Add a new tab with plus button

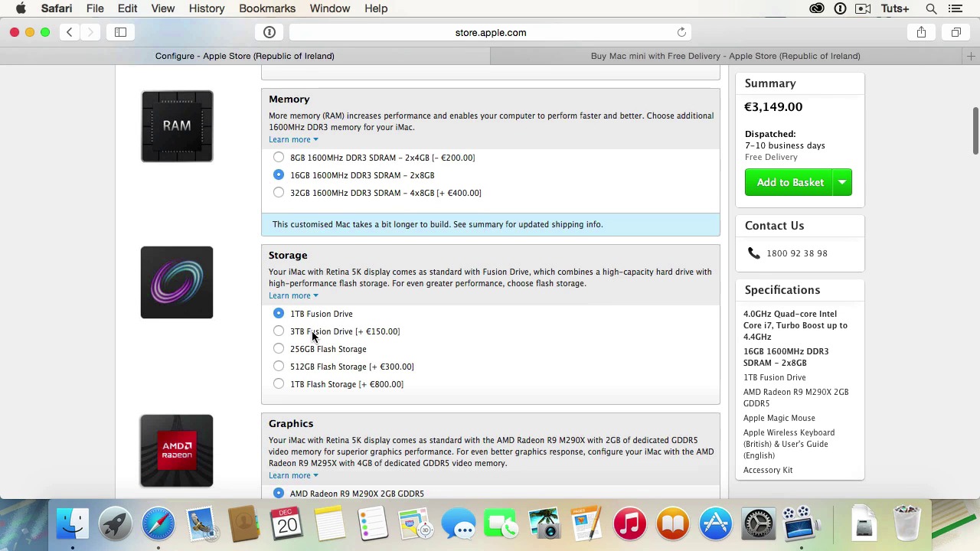(x=971, y=56)
